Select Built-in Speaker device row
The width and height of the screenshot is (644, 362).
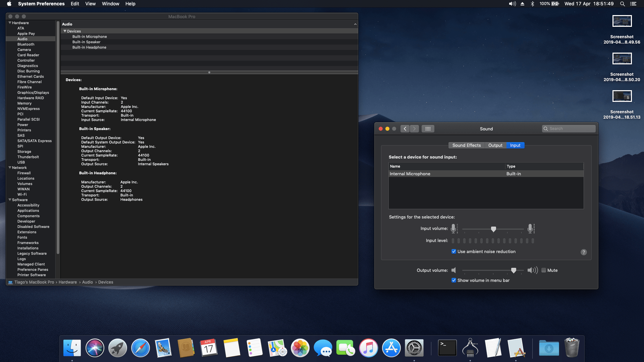(x=87, y=42)
